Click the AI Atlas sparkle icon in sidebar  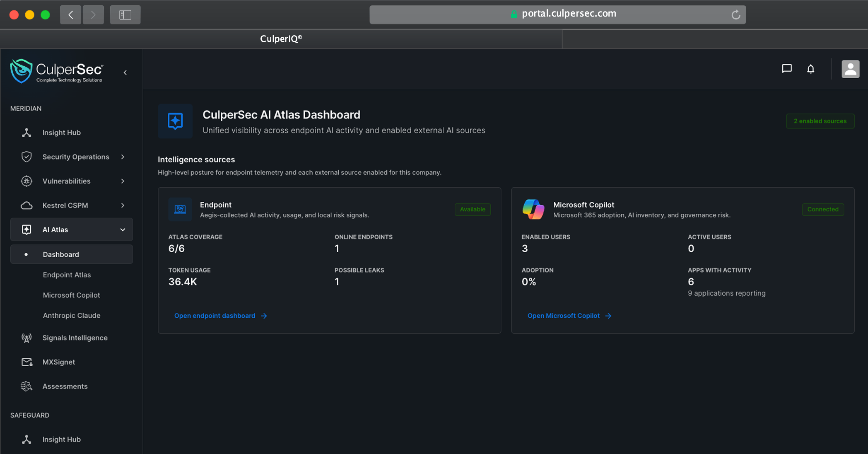pyautogui.click(x=27, y=229)
